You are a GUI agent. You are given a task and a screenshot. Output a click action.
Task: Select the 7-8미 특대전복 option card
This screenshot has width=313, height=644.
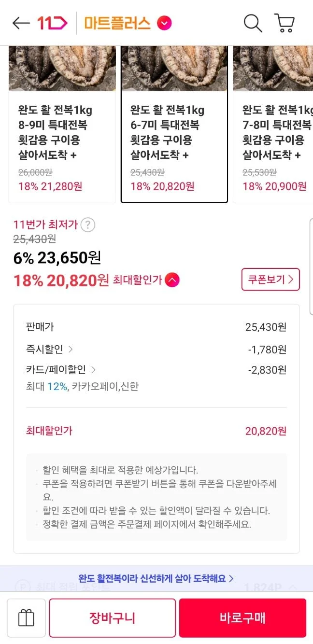point(273,125)
